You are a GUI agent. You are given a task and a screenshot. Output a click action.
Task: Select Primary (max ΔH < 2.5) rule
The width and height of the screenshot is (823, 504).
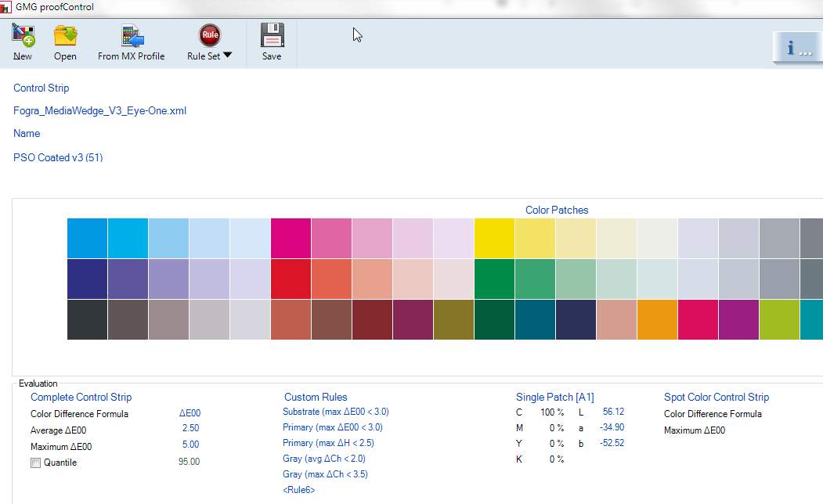click(x=329, y=443)
